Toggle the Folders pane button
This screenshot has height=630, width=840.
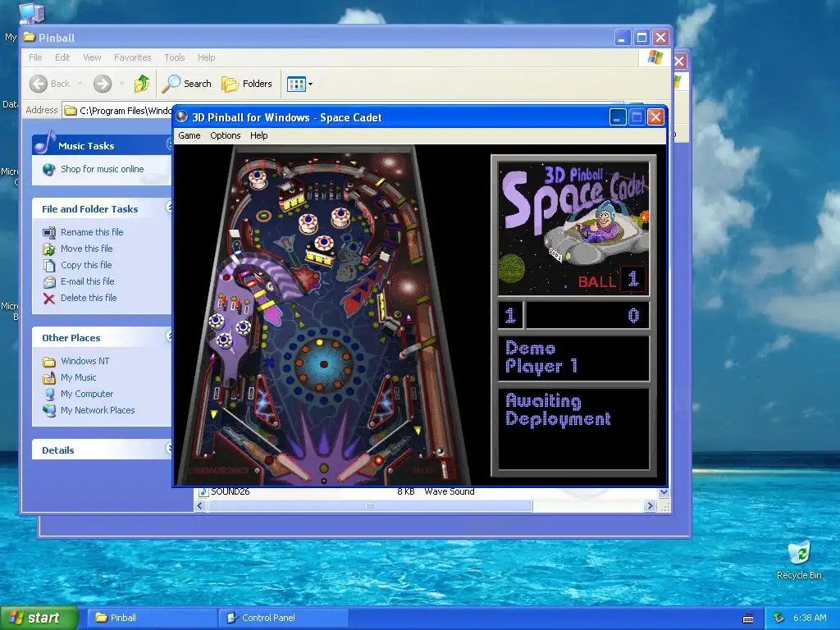[247, 84]
